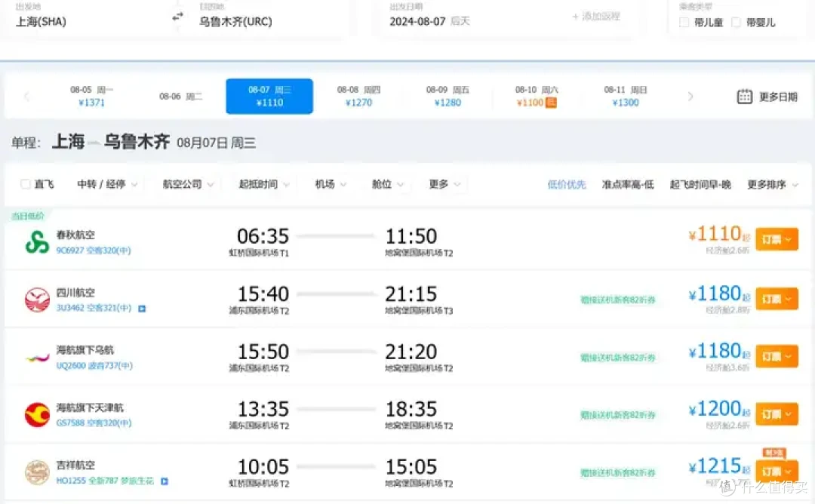This screenshot has height=504, width=815.
Task: Open flight number GS7588 details
Action: 70,423
